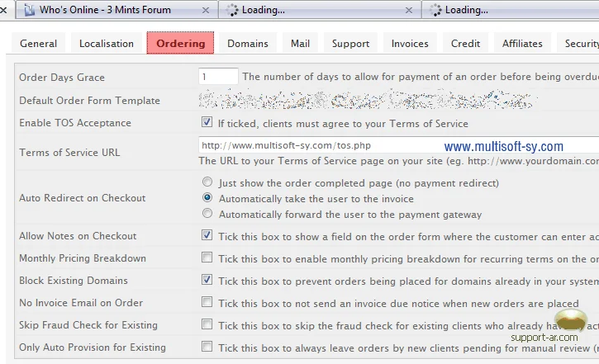
Task: Open the Domains settings tab
Action: (248, 44)
